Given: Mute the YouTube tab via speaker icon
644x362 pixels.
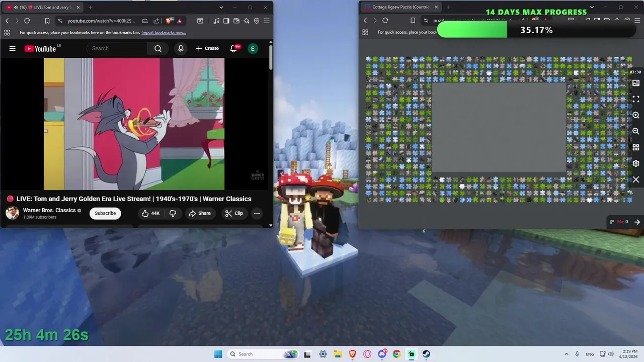Looking at the screenshot, I should tap(16, 8).
